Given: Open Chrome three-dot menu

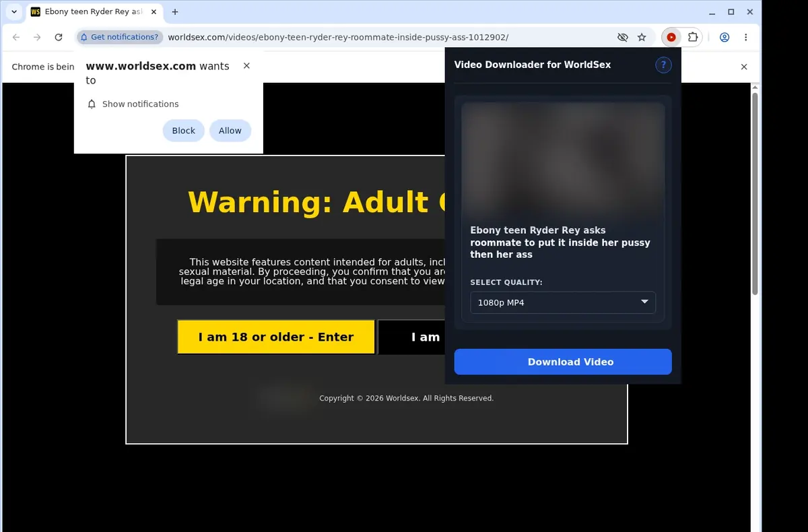Looking at the screenshot, I should tap(746, 38).
